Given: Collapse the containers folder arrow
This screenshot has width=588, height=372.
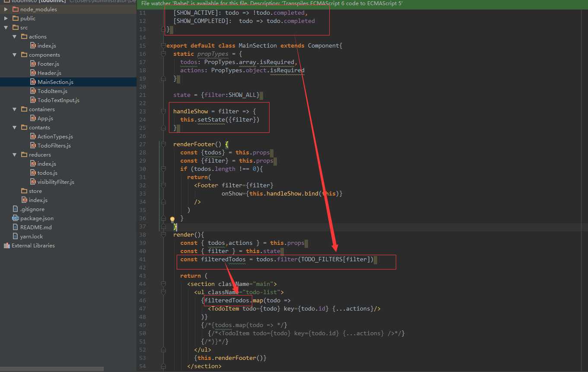Looking at the screenshot, I should (15, 109).
